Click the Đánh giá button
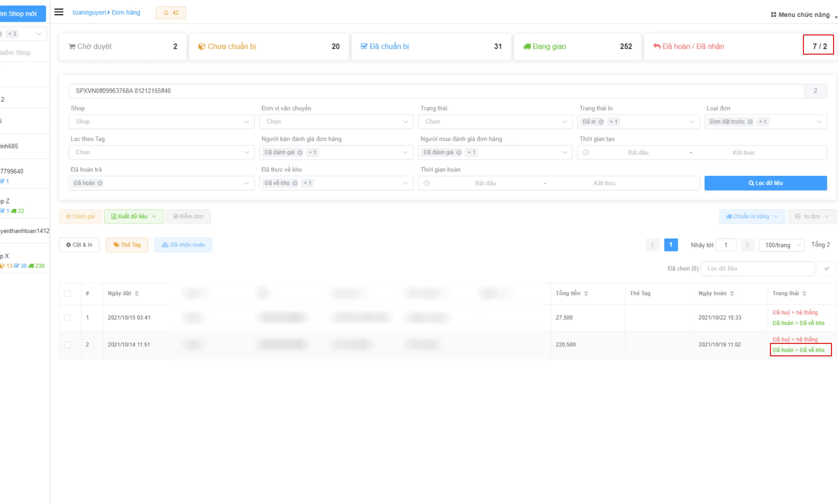Viewport: 838px width, 504px height. pyautogui.click(x=81, y=217)
